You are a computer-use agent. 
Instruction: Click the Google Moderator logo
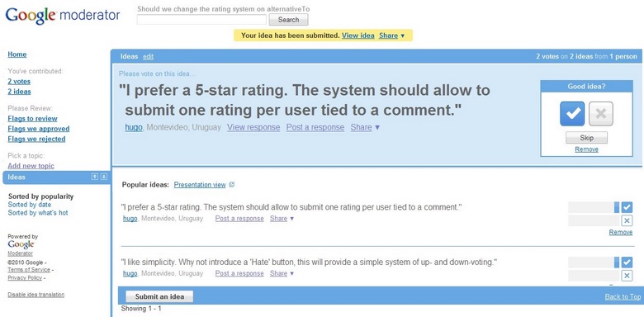click(63, 16)
